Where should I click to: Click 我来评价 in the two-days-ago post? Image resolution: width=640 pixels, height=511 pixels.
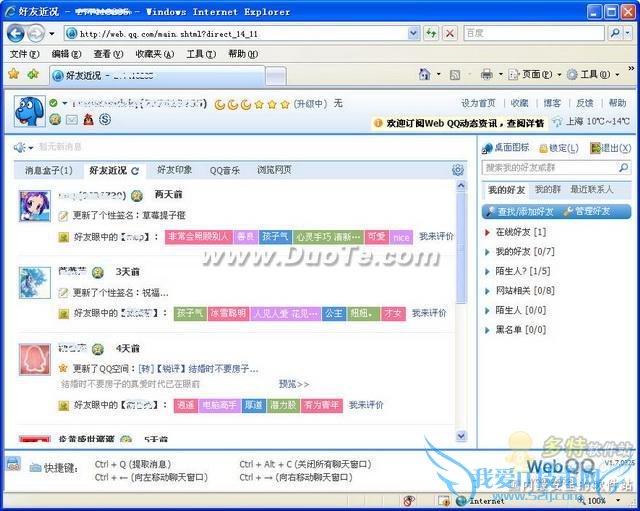click(436, 236)
